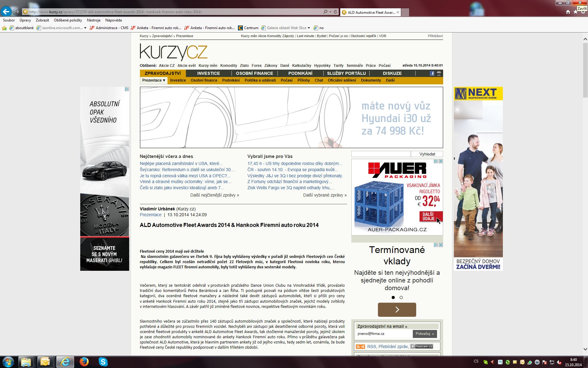Click the Action Center flag tray icon
588x368 pixels.
(545, 362)
